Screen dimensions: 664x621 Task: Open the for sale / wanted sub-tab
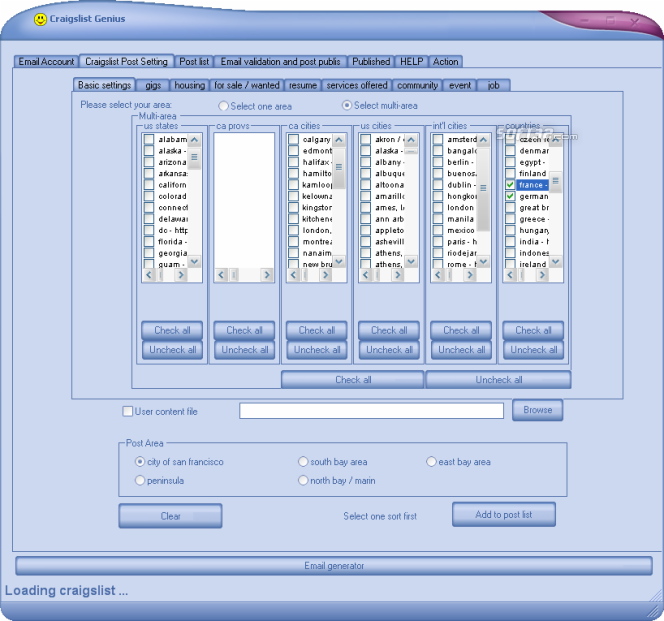[246, 86]
